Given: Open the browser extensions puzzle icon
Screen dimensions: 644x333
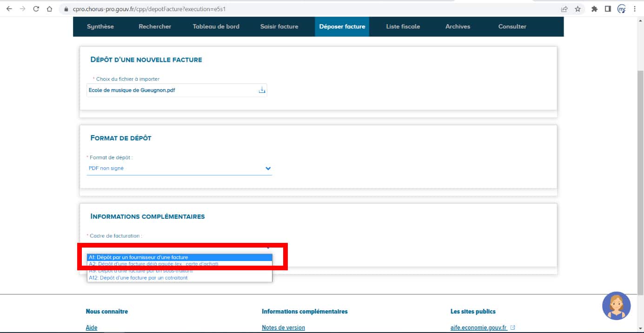Looking at the screenshot, I should [x=594, y=9].
